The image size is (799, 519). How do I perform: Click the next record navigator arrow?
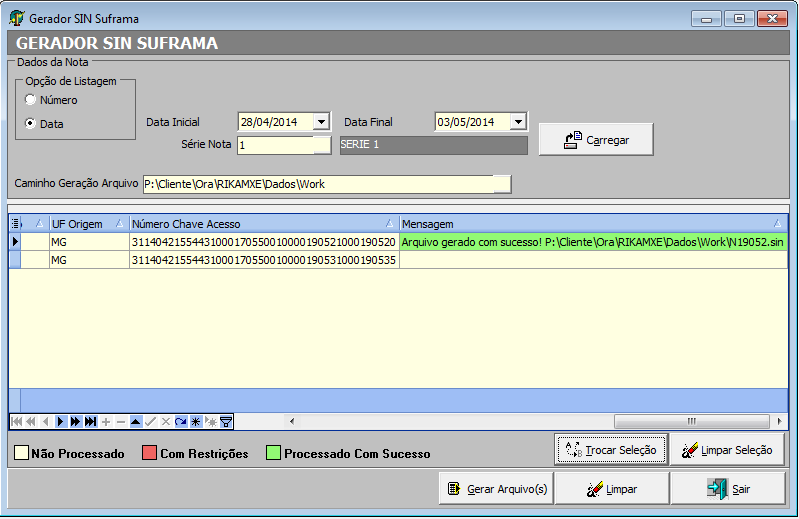tap(60, 421)
